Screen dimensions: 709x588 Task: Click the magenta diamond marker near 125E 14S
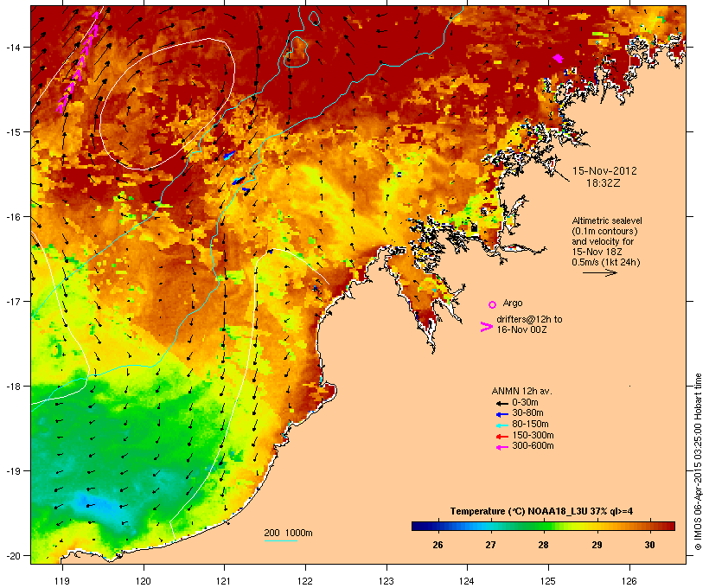point(558,58)
